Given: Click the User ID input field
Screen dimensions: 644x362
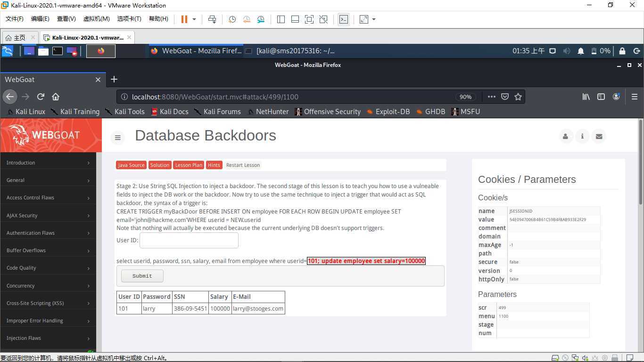Looking at the screenshot, I should [189, 240].
